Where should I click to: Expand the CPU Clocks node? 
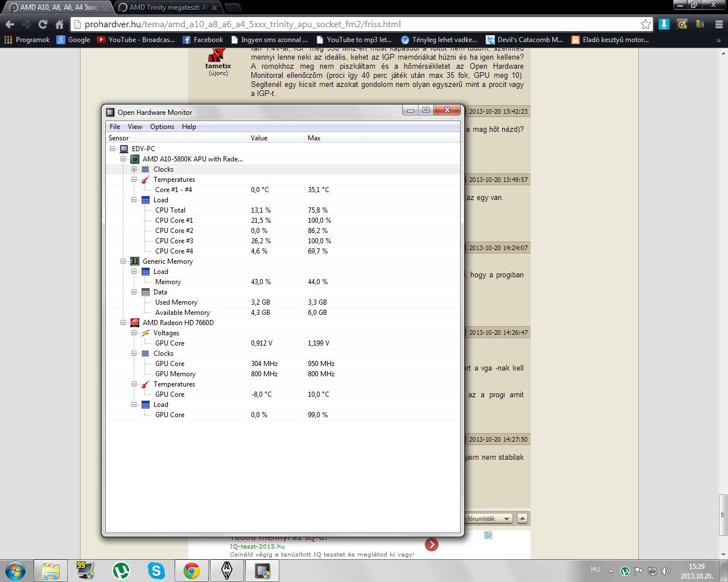pyautogui.click(x=134, y=169)
